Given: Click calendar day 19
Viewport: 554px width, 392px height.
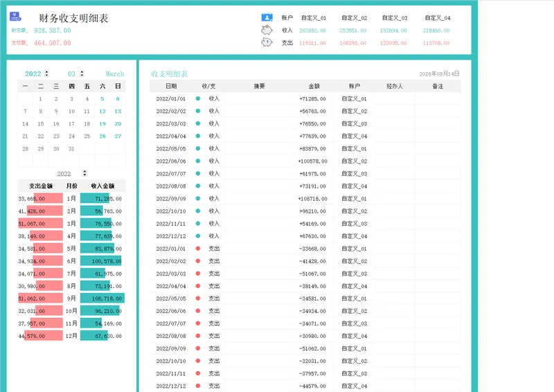Looking at the screenshot, I should (x=102, y=124).
